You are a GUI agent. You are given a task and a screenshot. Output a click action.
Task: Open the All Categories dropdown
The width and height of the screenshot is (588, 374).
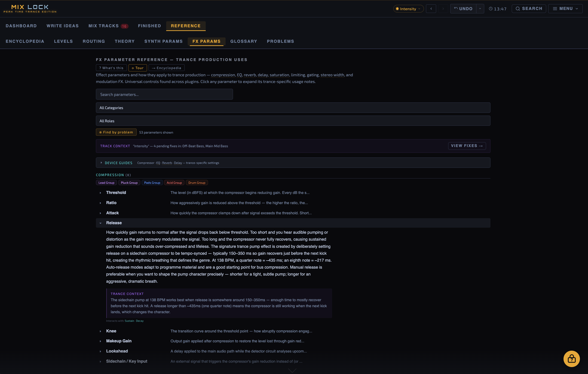point(293,108)
